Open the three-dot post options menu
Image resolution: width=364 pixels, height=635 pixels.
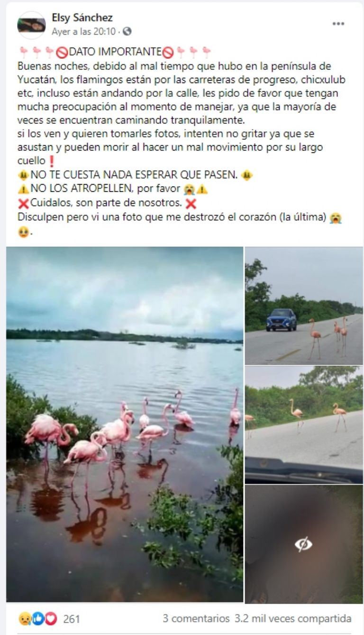[338, 24]
